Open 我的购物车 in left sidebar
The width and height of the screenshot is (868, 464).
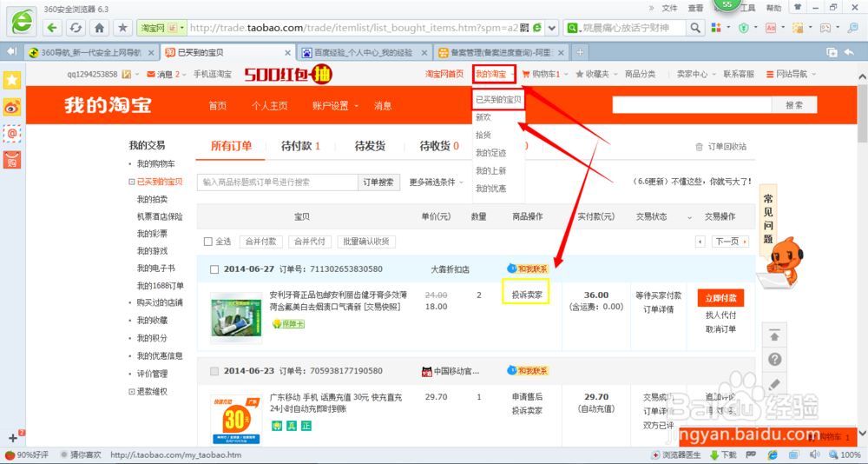click(156, 164)
